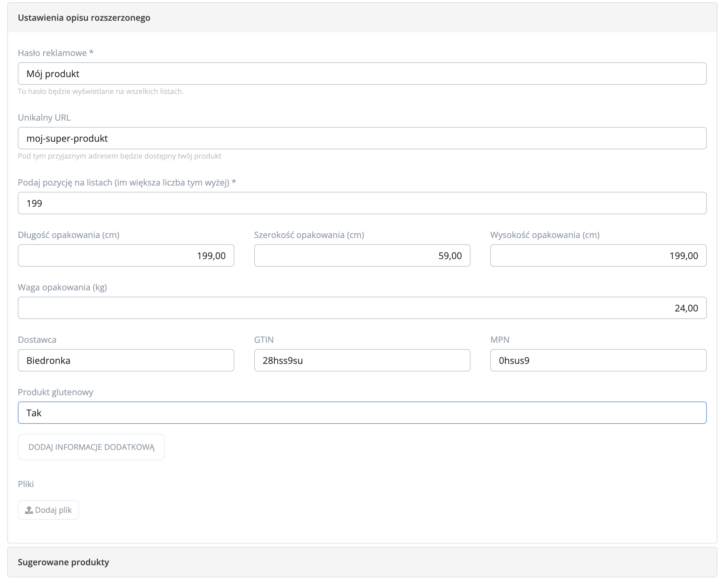Screen dimensions: 724x588
Task: Click the Produkt glutenowy label
Action: [55, 392]
